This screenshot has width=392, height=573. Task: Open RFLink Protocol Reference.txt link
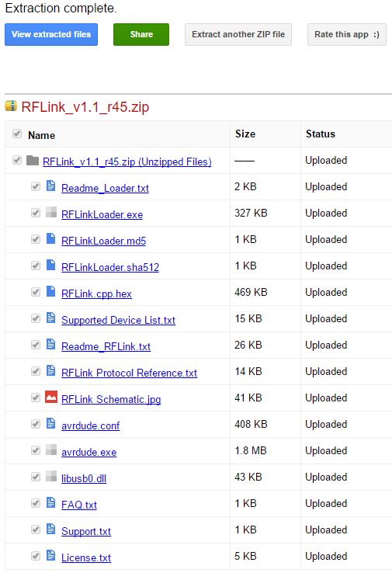click(x=129, y=373)
